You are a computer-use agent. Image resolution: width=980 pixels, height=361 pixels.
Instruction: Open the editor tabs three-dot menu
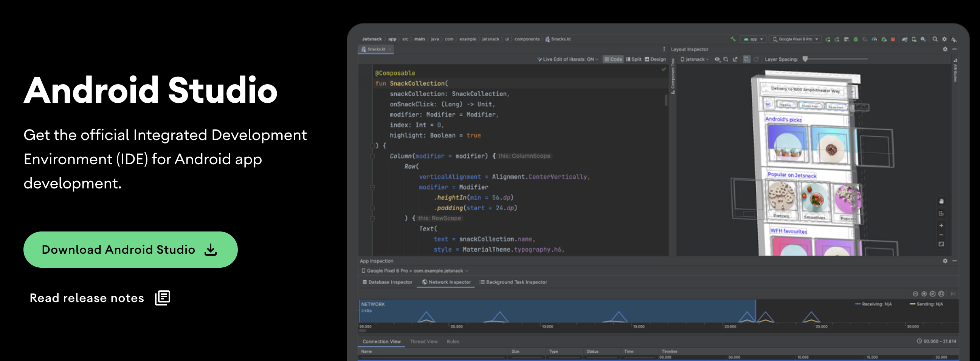(x=664, y=49)
